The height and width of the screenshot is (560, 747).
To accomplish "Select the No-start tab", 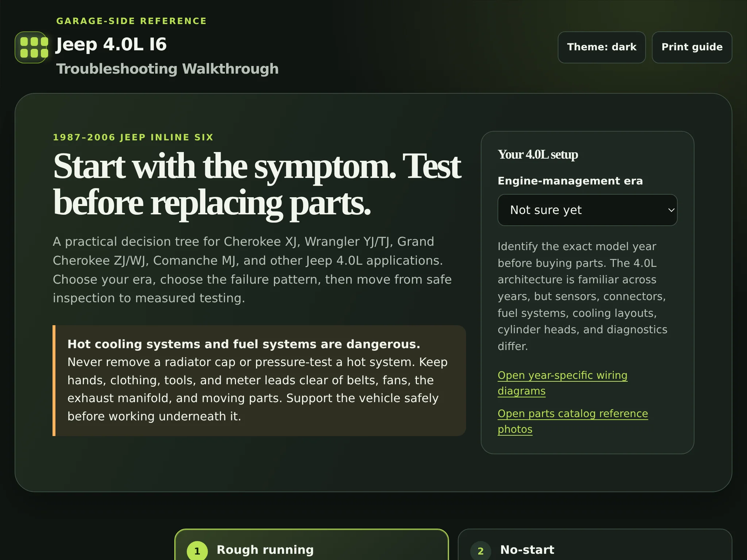I will [x=595, y=545].
